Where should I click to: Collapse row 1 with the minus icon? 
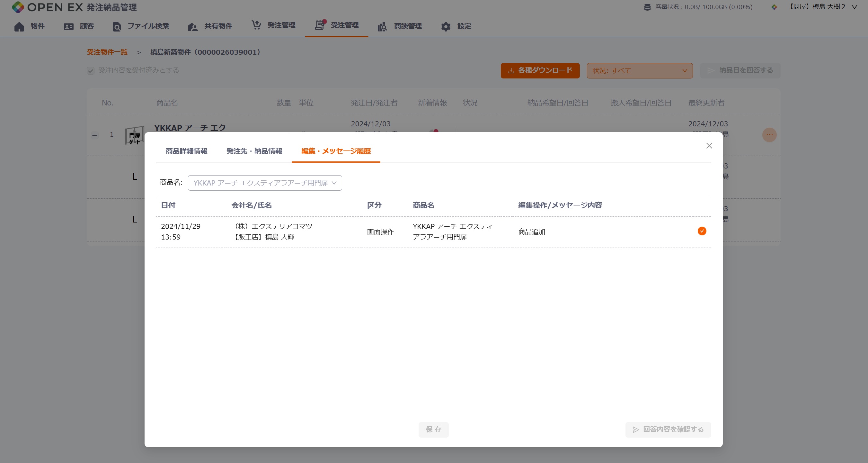tap(95, 135)
